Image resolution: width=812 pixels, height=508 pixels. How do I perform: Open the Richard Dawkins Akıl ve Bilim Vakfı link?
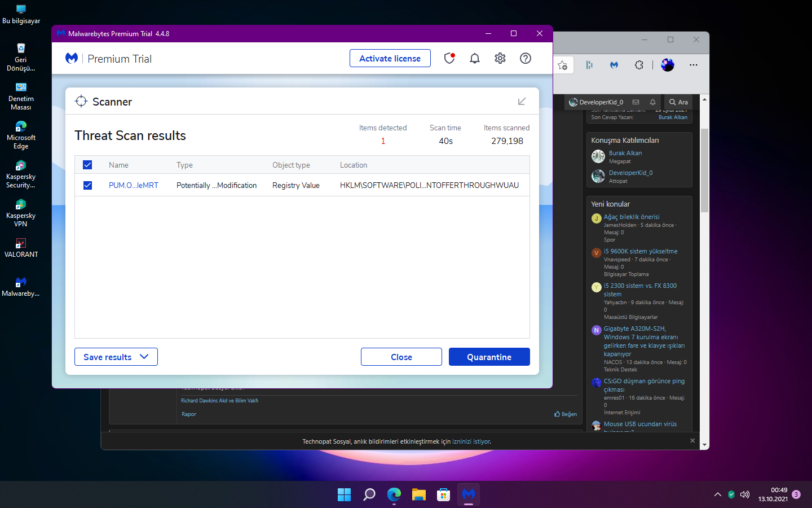click(x=219, y=401)
